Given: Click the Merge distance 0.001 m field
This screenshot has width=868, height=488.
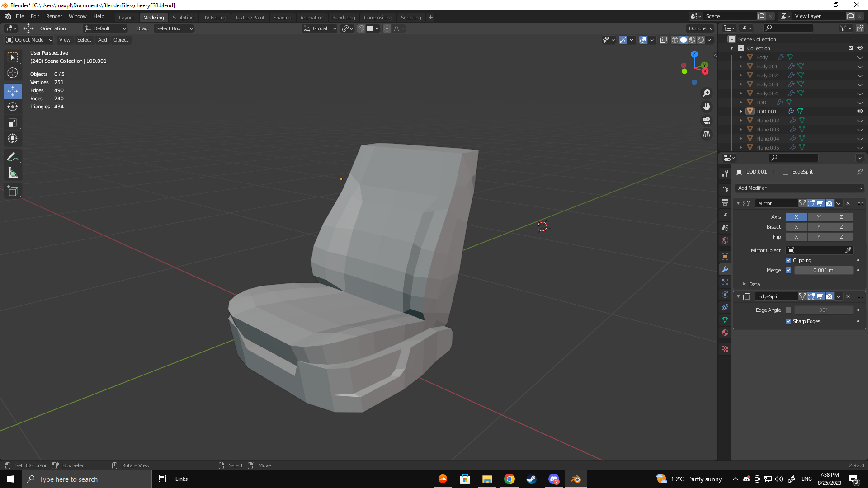Looking at the screenshot, I should coord(823,270).
